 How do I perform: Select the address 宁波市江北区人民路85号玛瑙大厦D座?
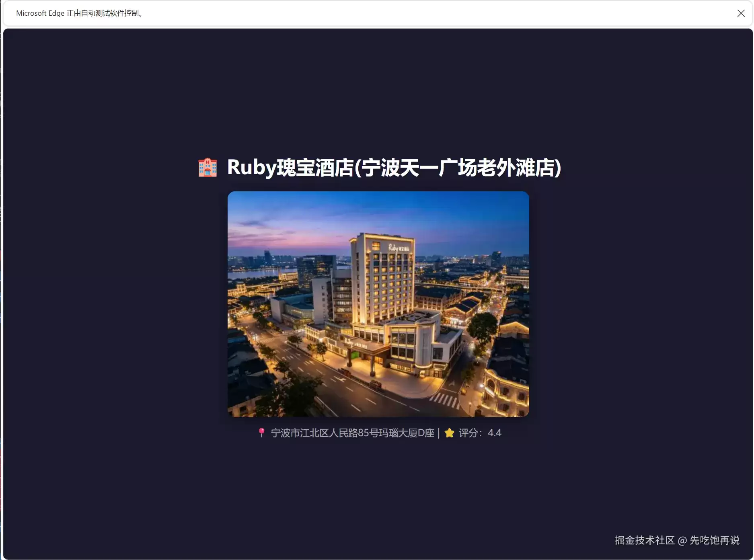click(353, 433)
